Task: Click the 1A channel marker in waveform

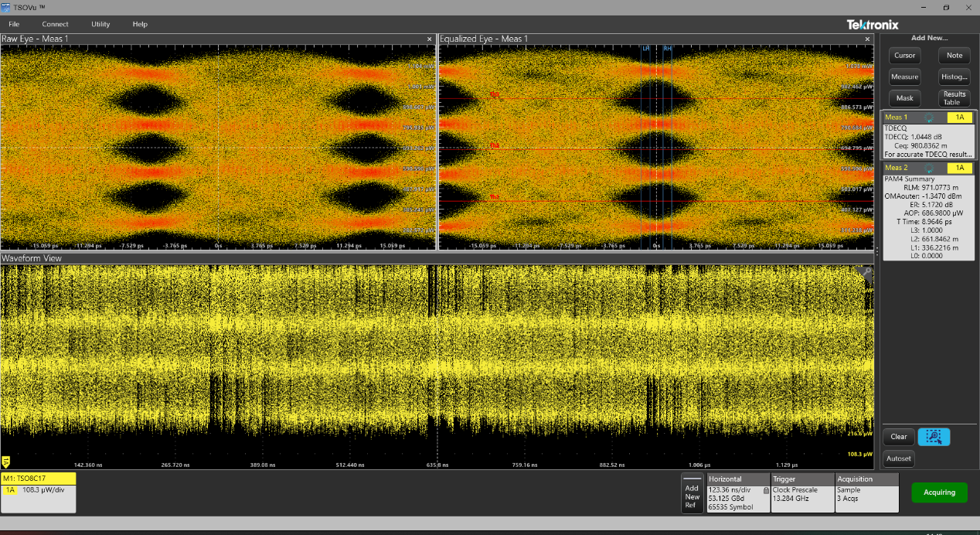Action: tap(6, 462)
